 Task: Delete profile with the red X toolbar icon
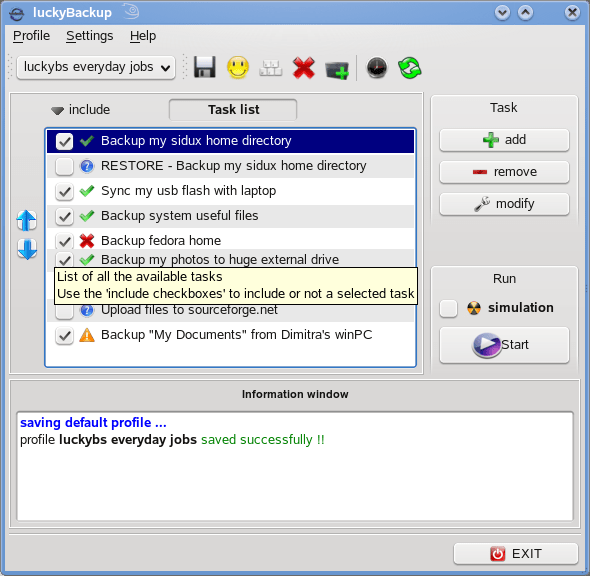point(304,68)
